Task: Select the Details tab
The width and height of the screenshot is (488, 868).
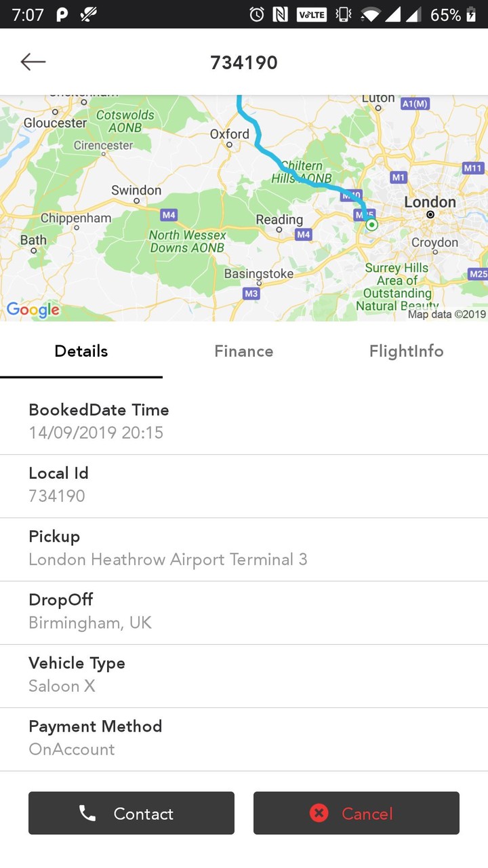Action: click(x=81, y=351)
